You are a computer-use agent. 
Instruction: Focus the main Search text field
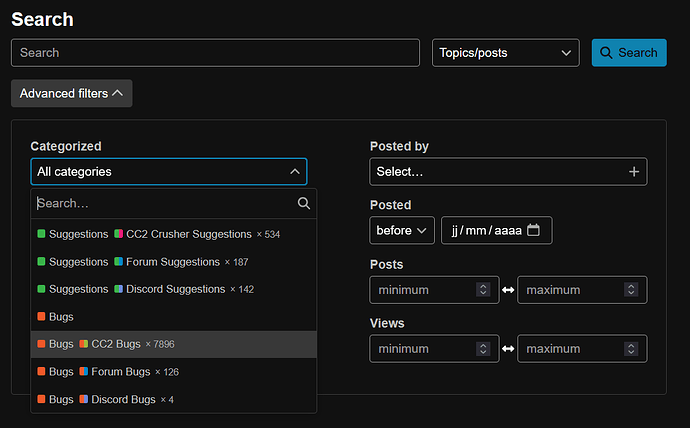[216, 53]
